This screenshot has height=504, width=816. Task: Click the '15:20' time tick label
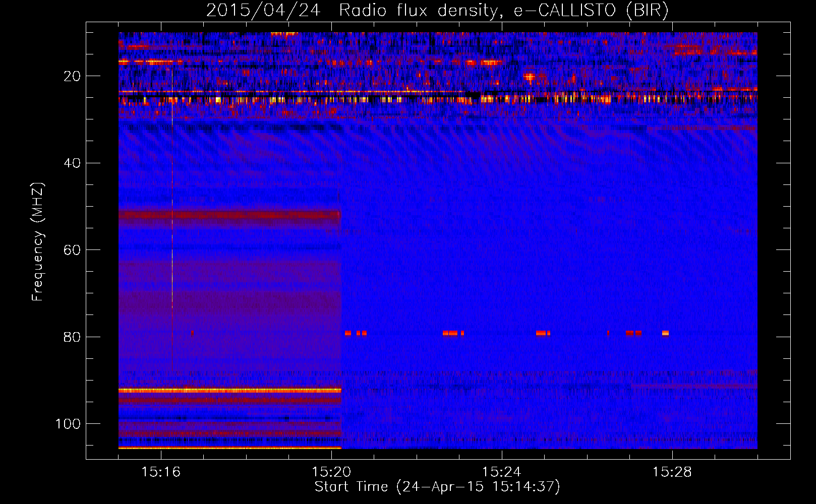tap(331, 472)
